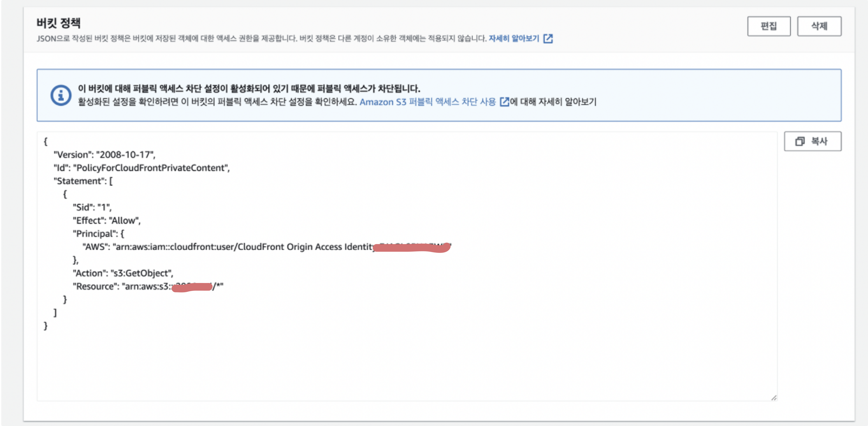
Task: Click the copy icon in 복사 button
Action: point(800,141)
